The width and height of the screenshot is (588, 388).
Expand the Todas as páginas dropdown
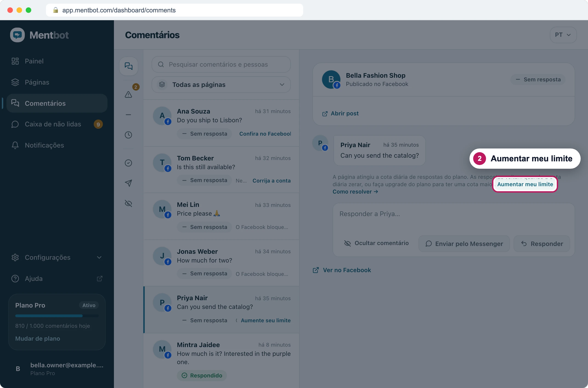coord(221,85)
